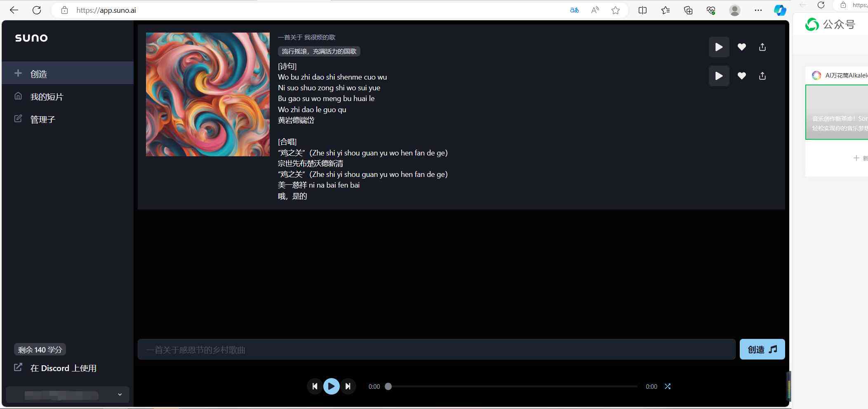Add this page to favorites star
The width and height of the screenshot is (868, 409).
616,10
